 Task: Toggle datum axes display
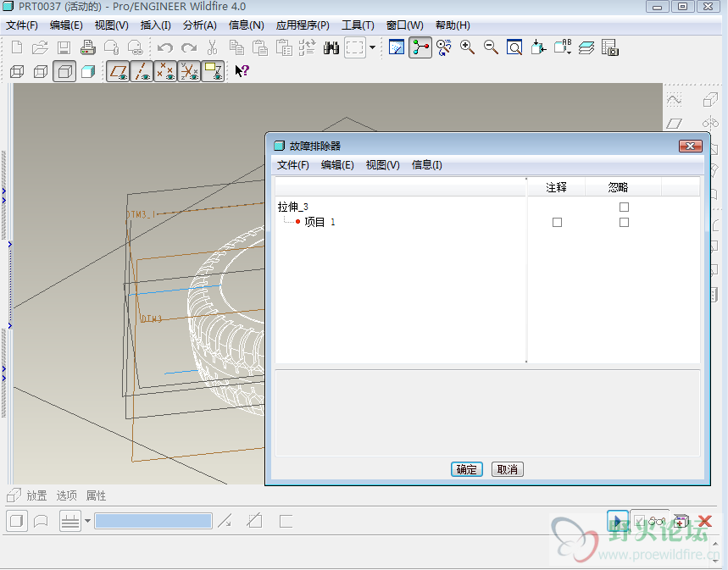(x=142, y=71)
